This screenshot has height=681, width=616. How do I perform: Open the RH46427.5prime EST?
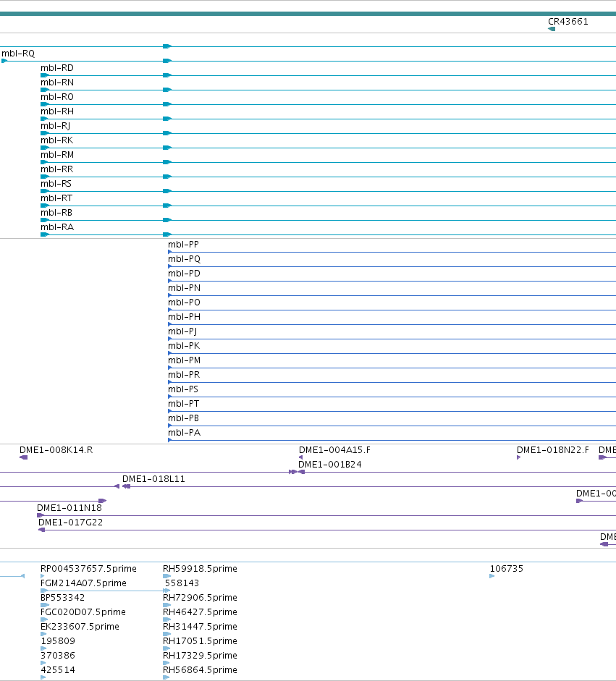[200, 612]
